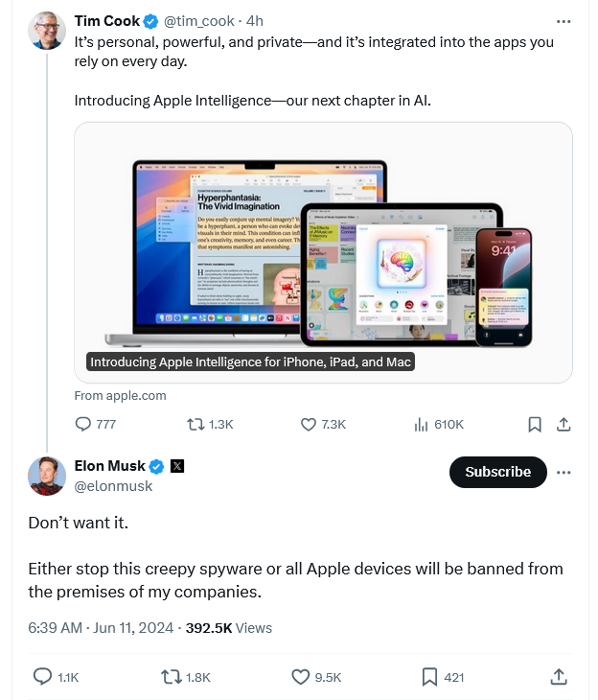The image size is (598, 700).
Task: Click the X affiliation badge beside Elon Musk
Action: click(177, 467)
